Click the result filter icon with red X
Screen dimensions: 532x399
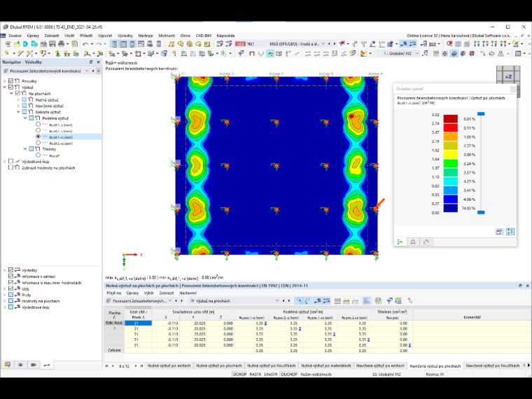(342, 44)
